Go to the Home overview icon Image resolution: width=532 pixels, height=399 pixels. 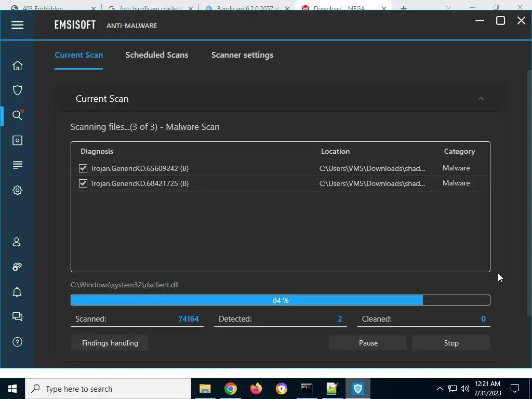(x=17, y=65)
